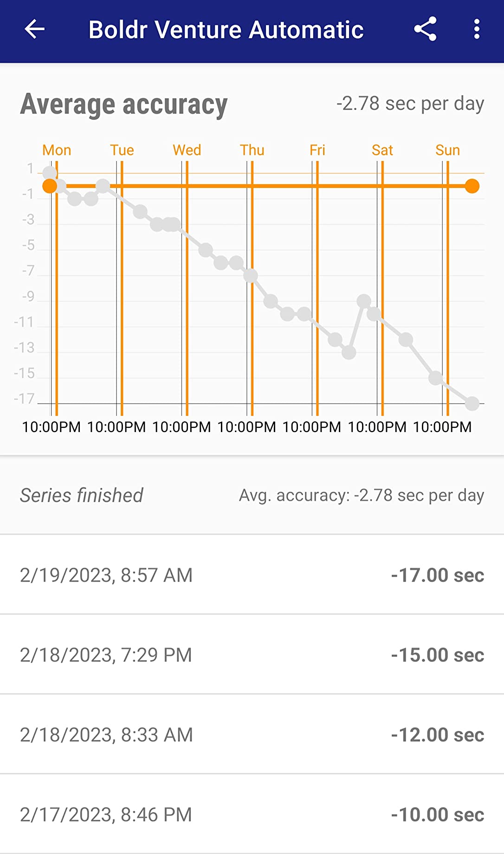This screenshot has width=504, height=854.
Task: Tap the orange start marker on chart
Action: pyautogui.click(x=50, y=186)
